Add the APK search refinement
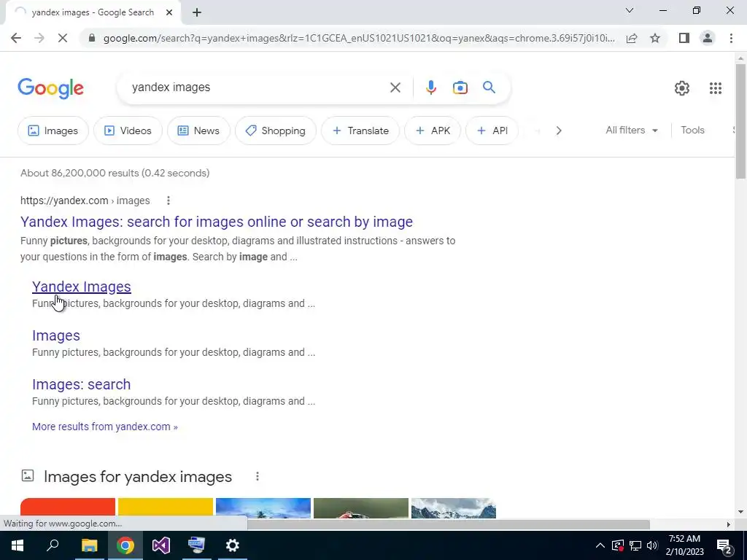 433,131
